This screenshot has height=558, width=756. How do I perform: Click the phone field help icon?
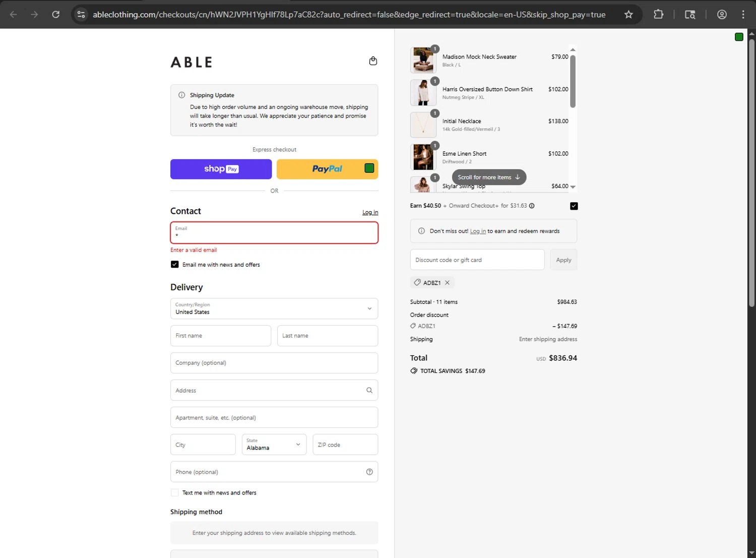(369, 472)
